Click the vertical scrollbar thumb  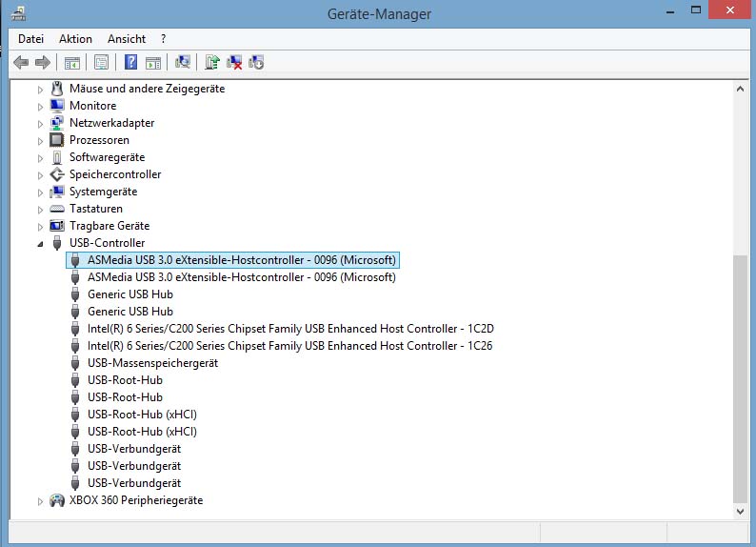point(740,378)
